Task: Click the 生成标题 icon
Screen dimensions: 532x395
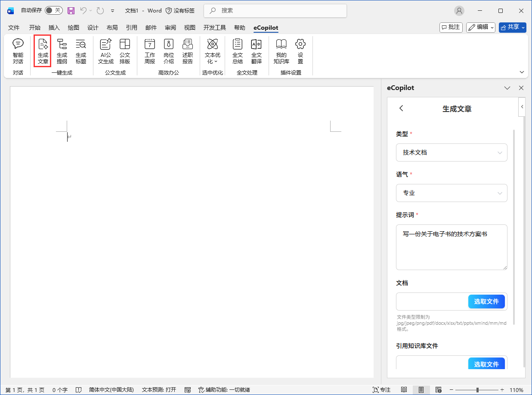Action: point(80,51)
